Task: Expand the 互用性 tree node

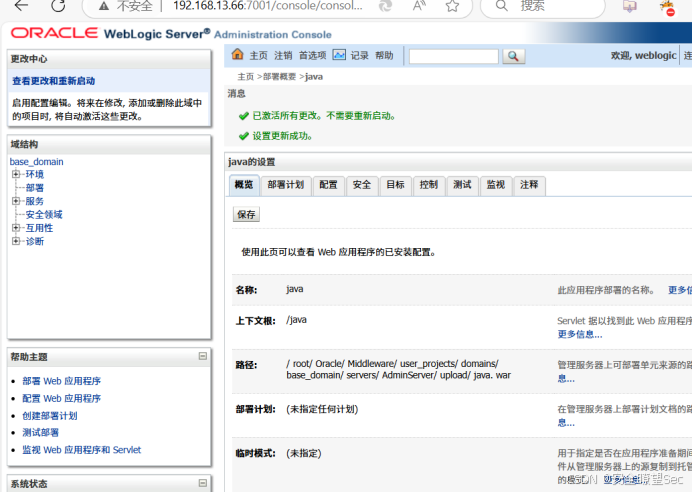Action: point(16,228)
